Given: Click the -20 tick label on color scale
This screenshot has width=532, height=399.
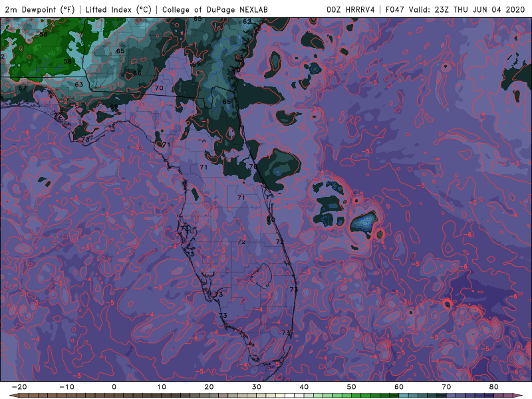Looking at the screenshot, I should [19, 387].
